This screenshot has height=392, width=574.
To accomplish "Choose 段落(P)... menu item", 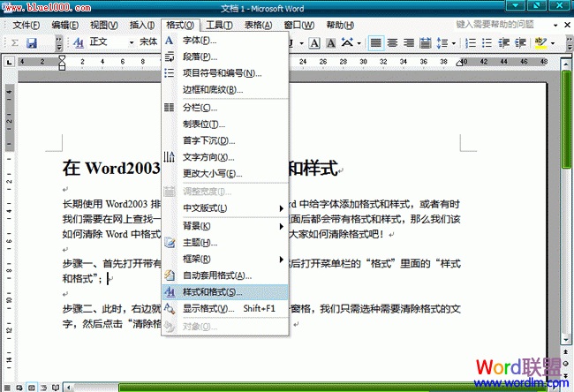I will (225, 57).
